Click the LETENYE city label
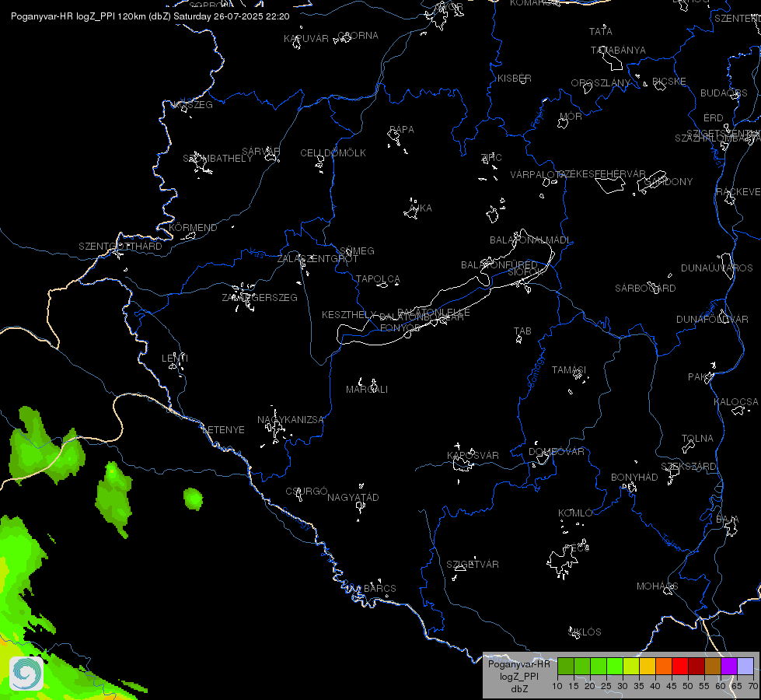Screen dimensions: 761x700 tap(223, 430)
